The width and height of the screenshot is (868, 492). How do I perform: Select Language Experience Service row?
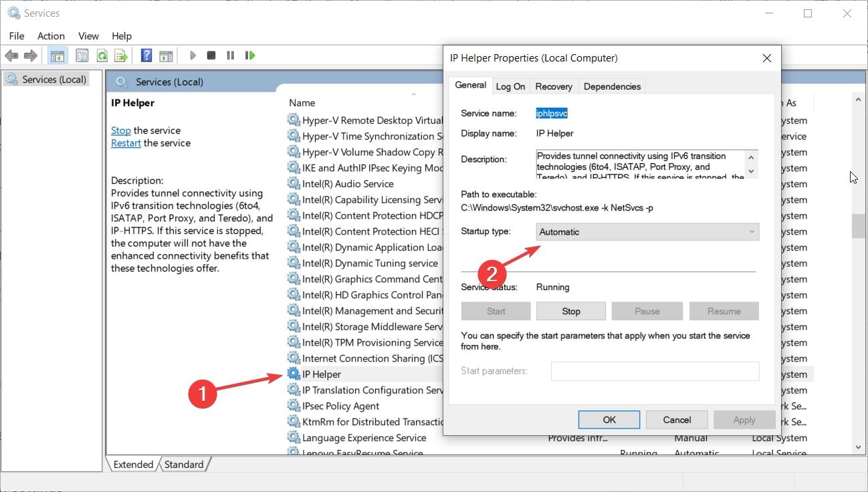coord(364,438)
